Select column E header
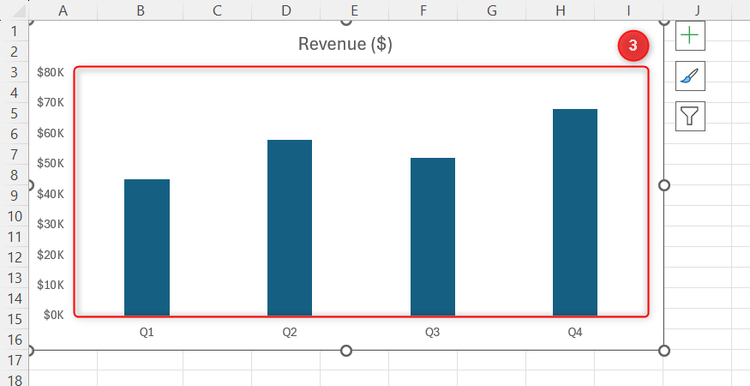Image resolution: width=750 pixels, height=386 pixels. (x=354, y=10)
